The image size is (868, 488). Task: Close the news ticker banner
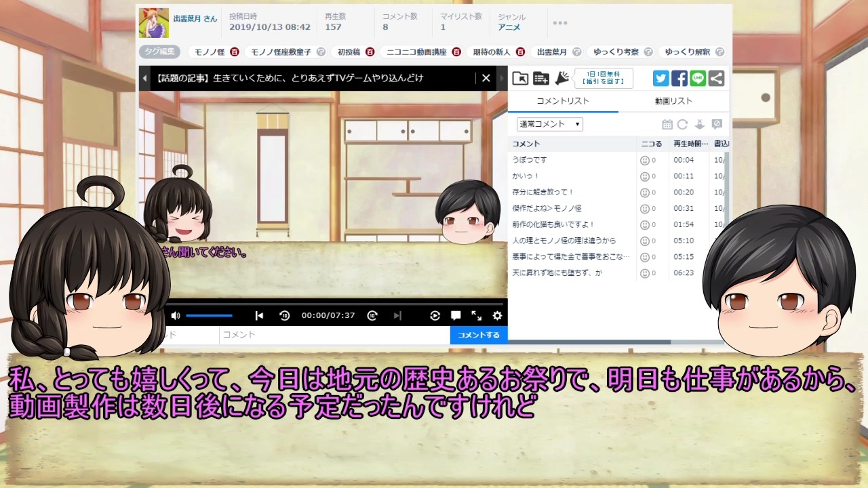tap(486, 78)
